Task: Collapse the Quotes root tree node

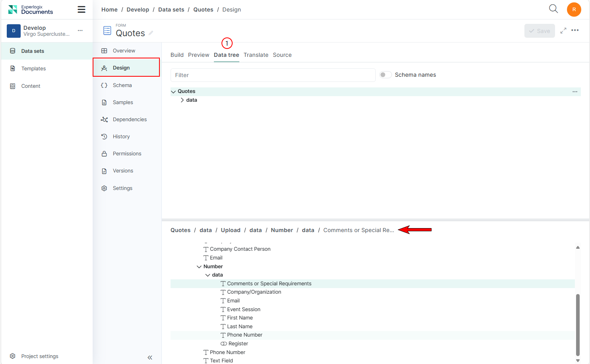Action: 173,92
